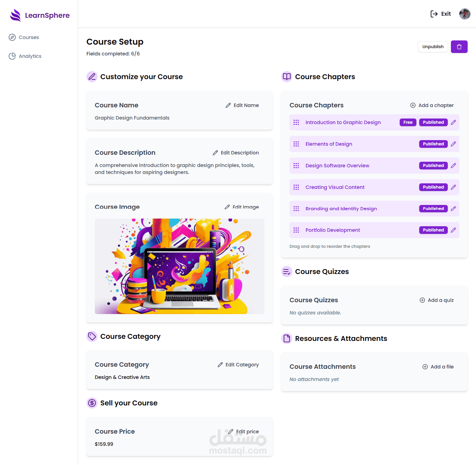Click the Free badge on Introduction chapter
476x465 pixels.
(x=408, y=122)
